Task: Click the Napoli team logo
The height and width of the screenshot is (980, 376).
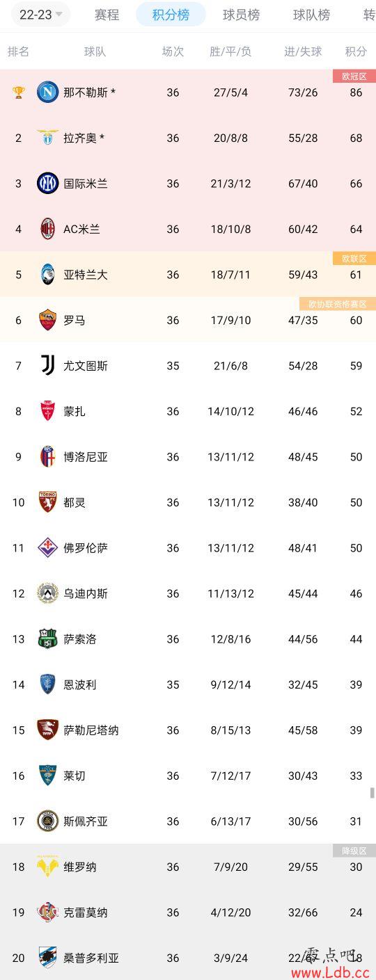Action: tap(47, 92)
